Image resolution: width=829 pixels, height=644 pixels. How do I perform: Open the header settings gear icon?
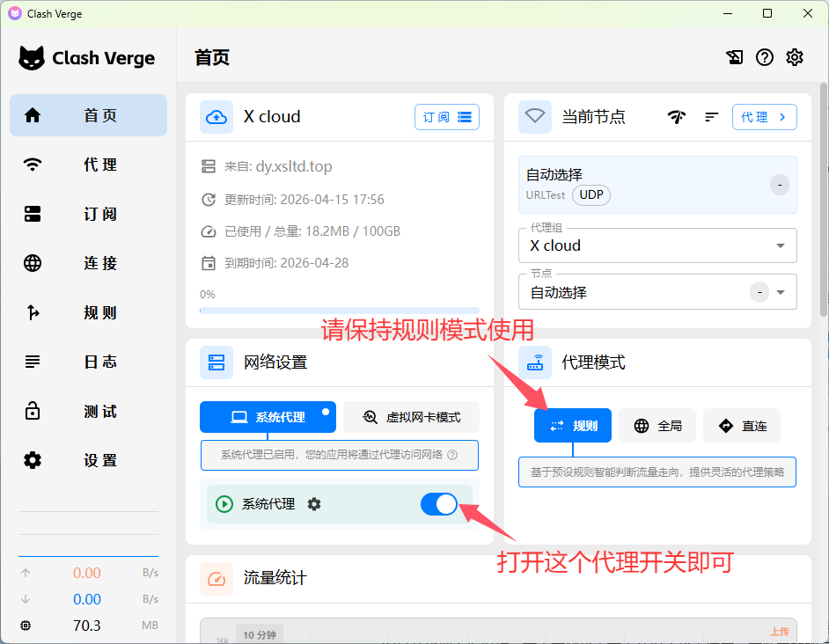click(795, 57)
